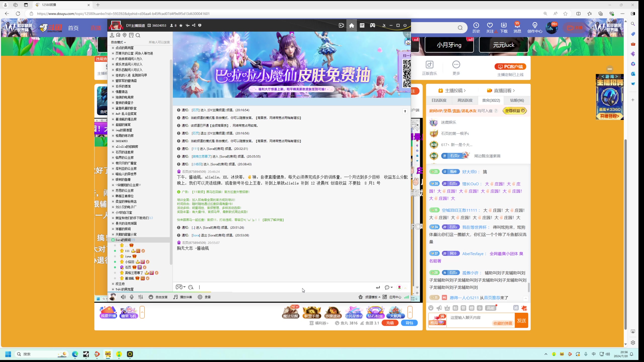Click the microphone/audio icon in stream bar
644x362 pixels.
coord(132,297)
